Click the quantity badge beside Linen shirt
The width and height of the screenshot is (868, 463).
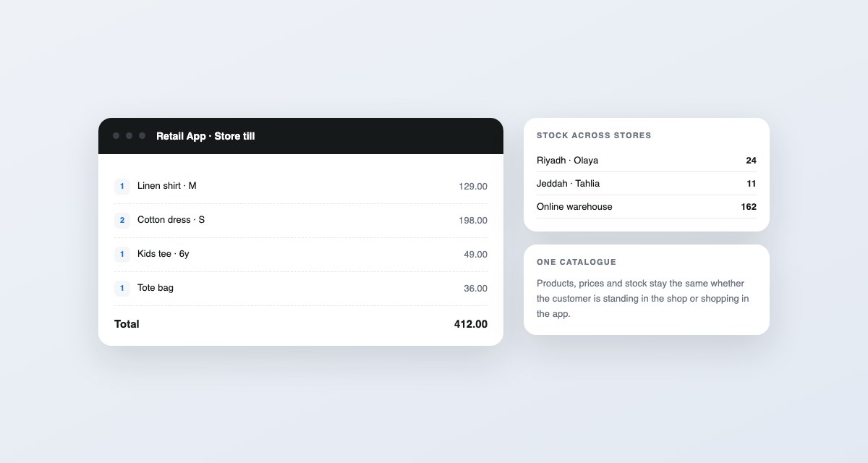[x=122, y=187]
